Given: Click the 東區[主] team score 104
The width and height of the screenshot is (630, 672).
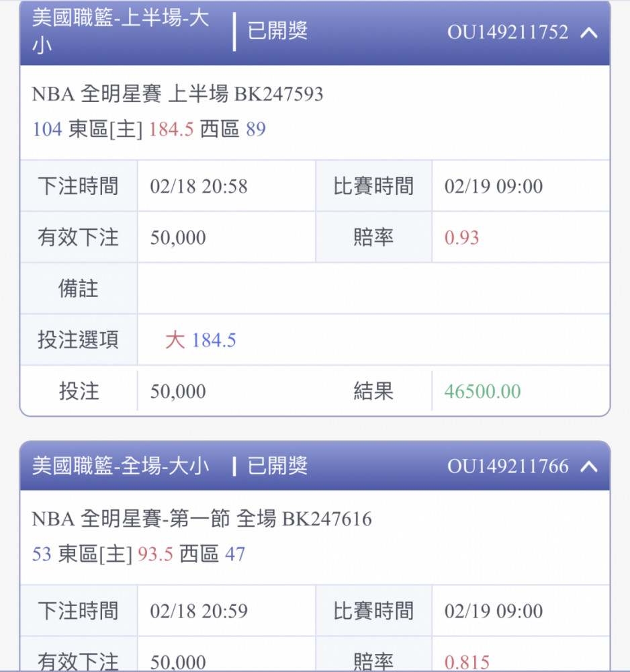Looking at the screenshot, I should pos(48,129).
